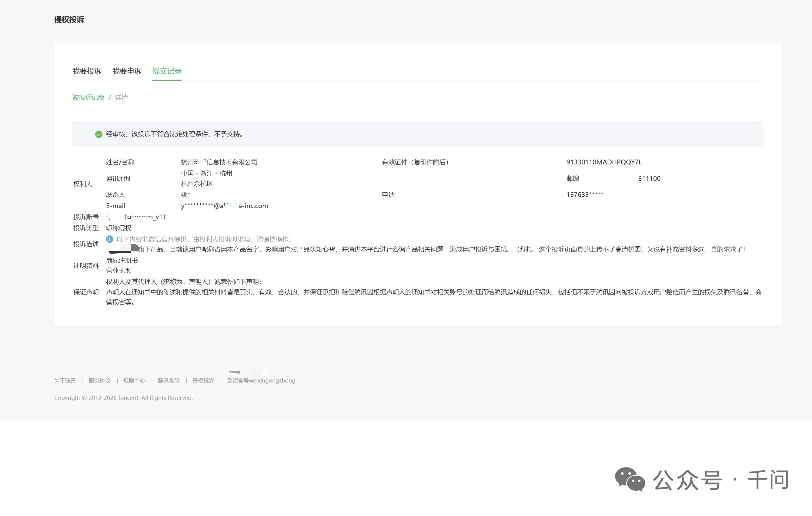The width and height of the screenshot is (812, 516).
Task: Open 腾讯客服 footer link
Action: point(169,381)
